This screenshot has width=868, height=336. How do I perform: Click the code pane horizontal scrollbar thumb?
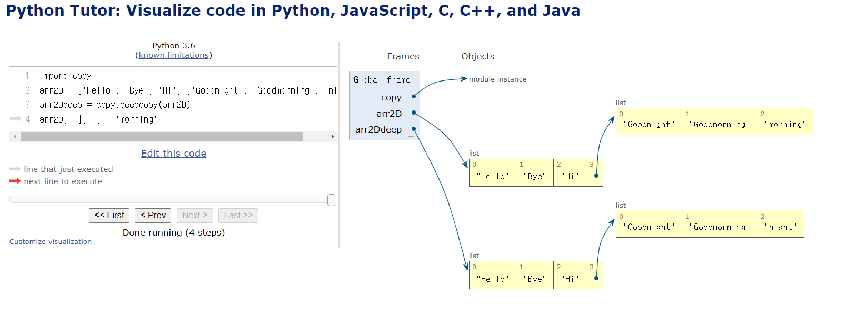click(x=162, y=137)
